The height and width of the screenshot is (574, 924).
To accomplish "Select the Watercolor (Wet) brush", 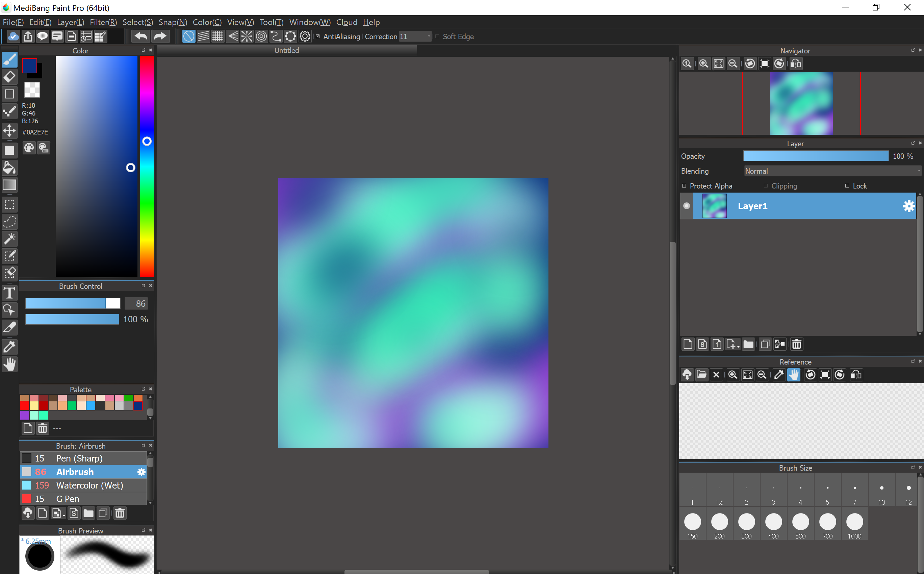I will tap(89, 485).
